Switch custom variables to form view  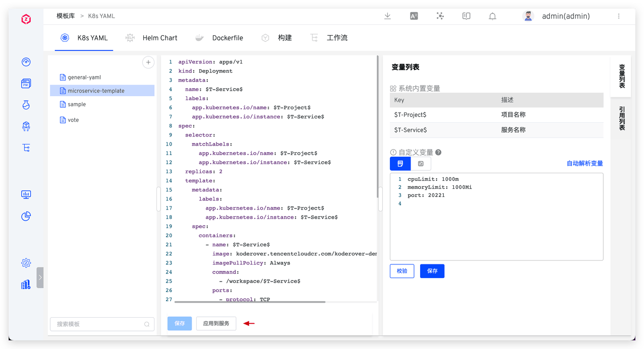click(x=421, y=164)
